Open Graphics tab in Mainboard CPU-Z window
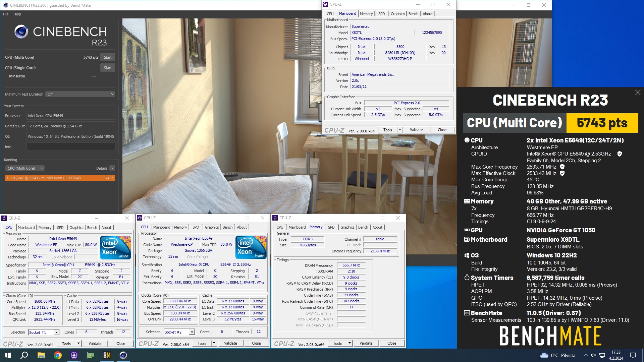Image resolution: width=644 pixels, height=362 pixels. point(398,14)
